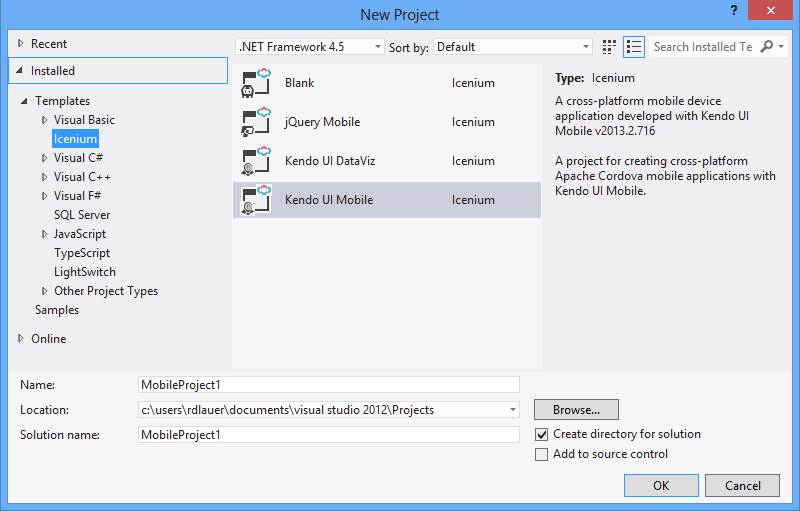Click the Name input field
Image resolution: width=800 pixels, height=511 pixels.
(x=329, y=385)
